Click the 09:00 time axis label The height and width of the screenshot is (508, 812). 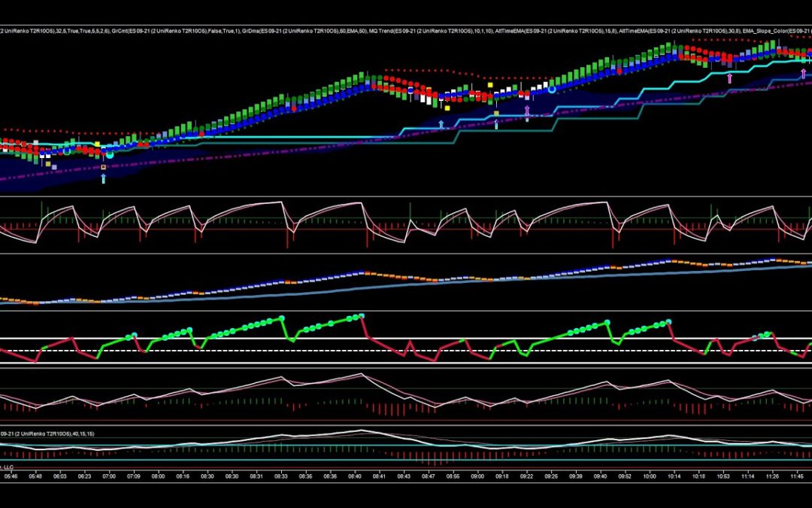(x=477, y=476)
